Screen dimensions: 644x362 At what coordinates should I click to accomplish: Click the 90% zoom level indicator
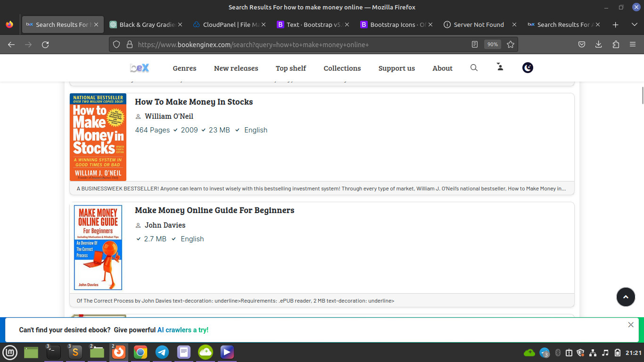tap(492, 44)
